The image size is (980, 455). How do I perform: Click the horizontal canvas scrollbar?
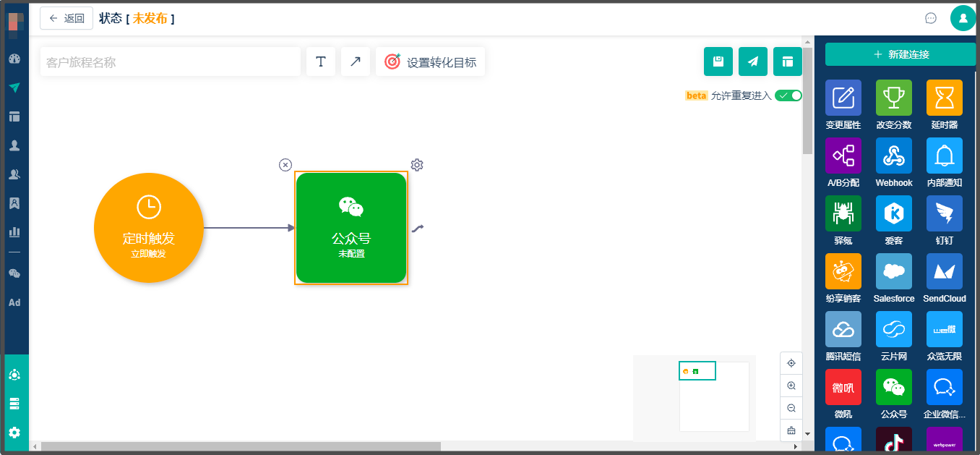pyautogui.click(x=241, y=446)
